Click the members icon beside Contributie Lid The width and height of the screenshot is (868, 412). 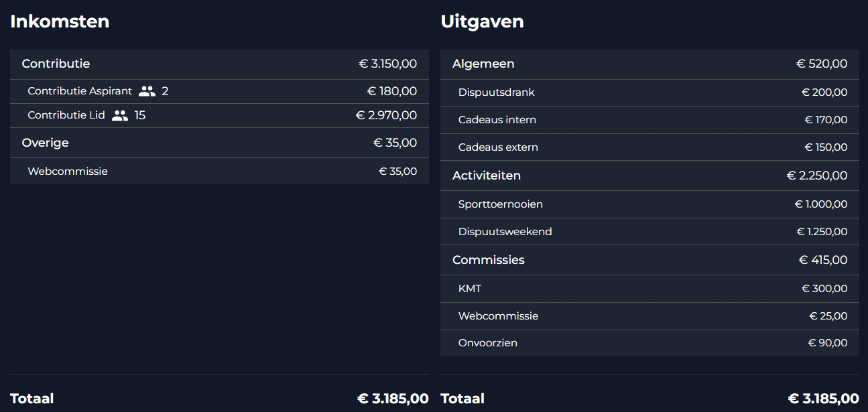[x=120, y=115]
